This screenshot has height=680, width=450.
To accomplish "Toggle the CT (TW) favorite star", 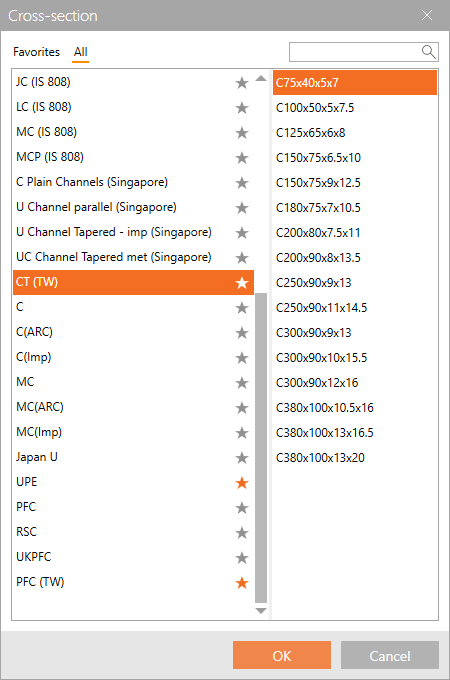I will coord(242,283).
